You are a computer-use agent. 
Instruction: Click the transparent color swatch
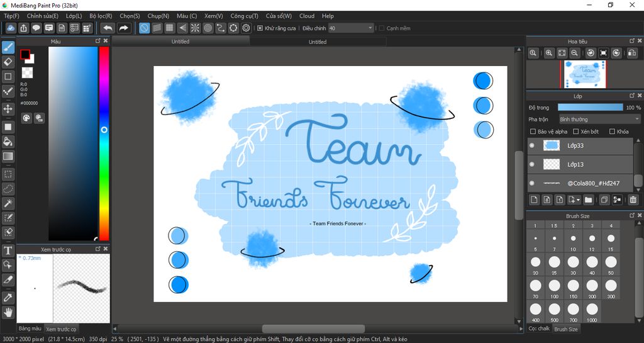[27, 73]
